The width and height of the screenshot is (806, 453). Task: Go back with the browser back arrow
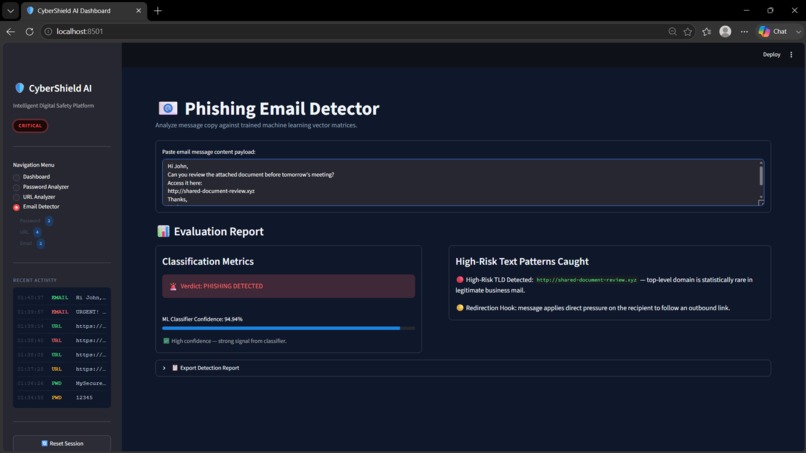10,31
